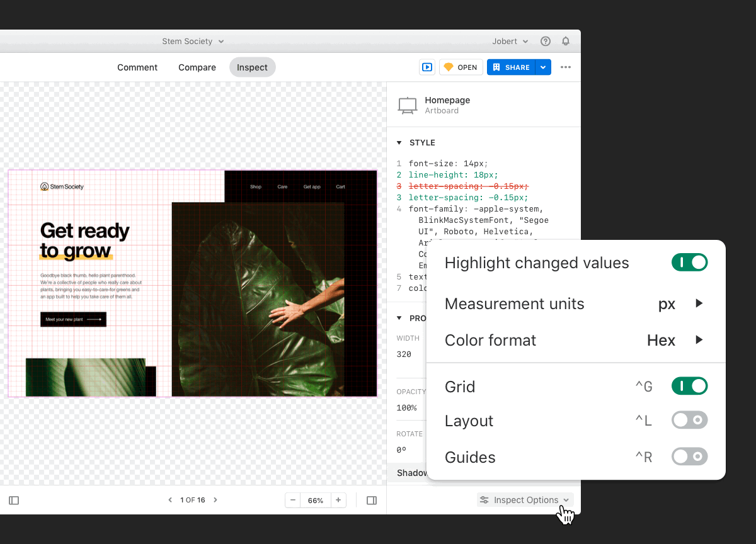This screenshot has height=544, width=756.
Task: Click Cart link in artboard nav
Action: pos(340,186)
